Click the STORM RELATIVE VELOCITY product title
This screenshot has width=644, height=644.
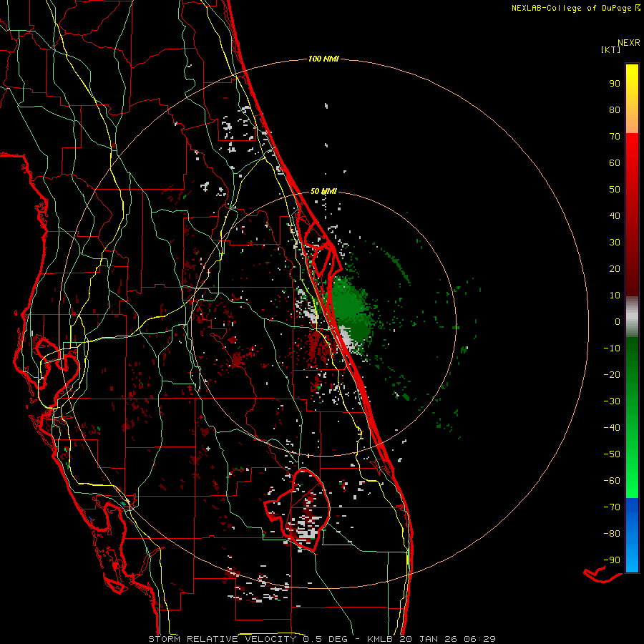click(x=222, y=639)
